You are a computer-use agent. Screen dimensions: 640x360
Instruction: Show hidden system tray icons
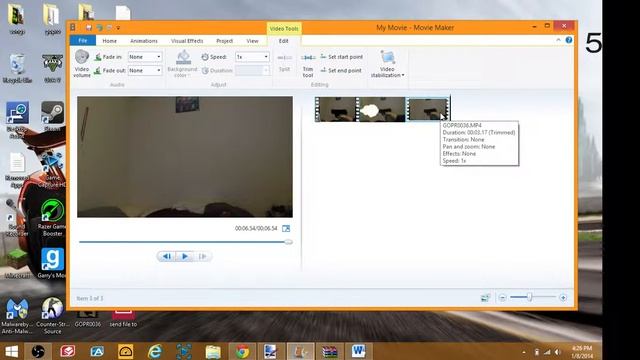coord(524,352)
